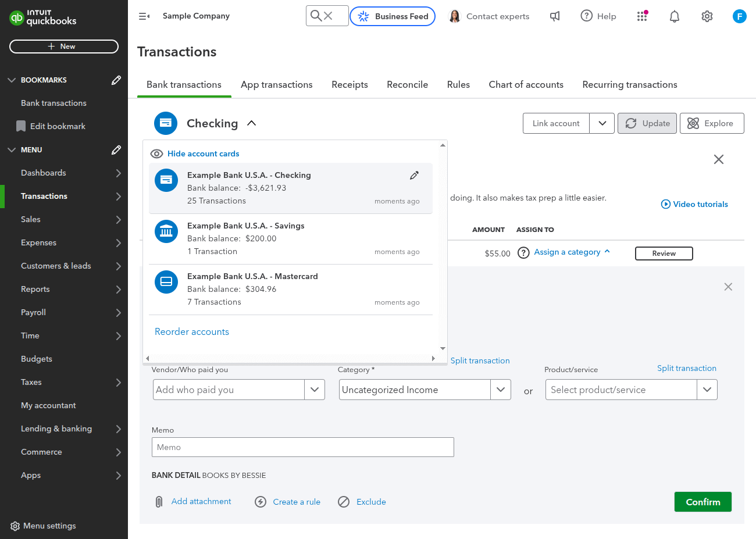Edit bookmarks with pencil icon
Image resolution: width=756 pixels, height=539 pixels.
[x=116, y=80]
